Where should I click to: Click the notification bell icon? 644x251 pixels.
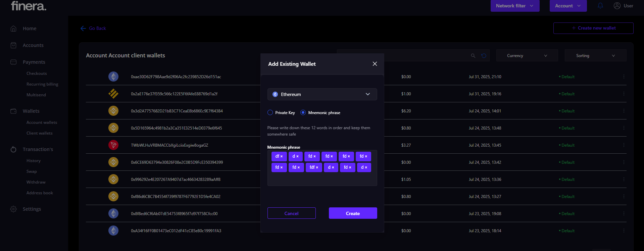point(600,6)
